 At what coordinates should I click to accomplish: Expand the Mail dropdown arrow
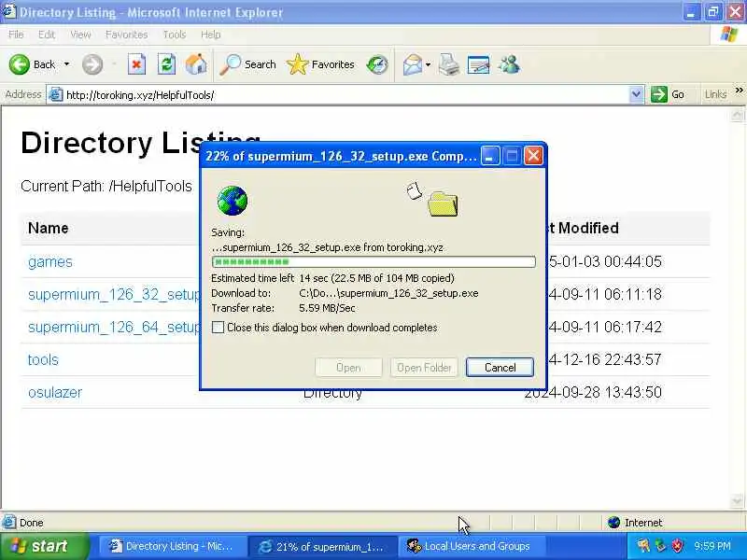pos(428,64)
